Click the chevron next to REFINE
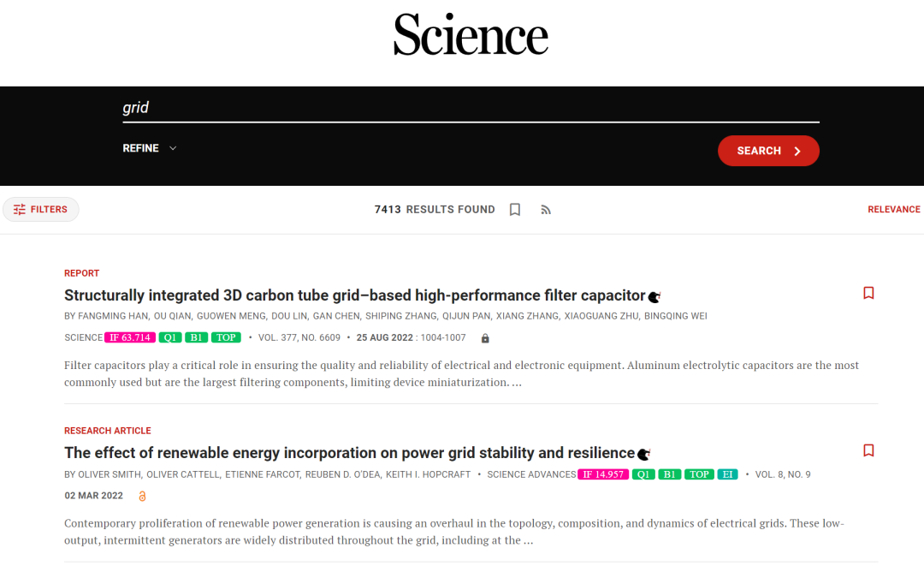 [173, 147]
